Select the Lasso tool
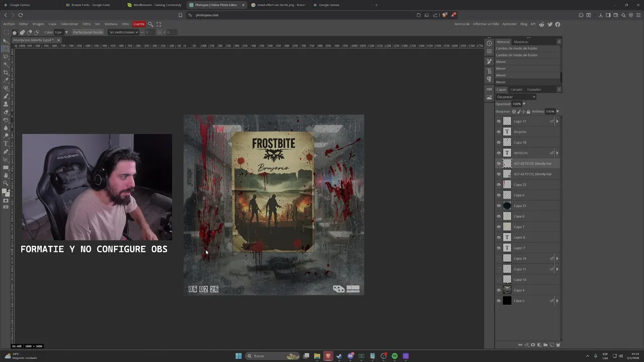 [6, 56]
